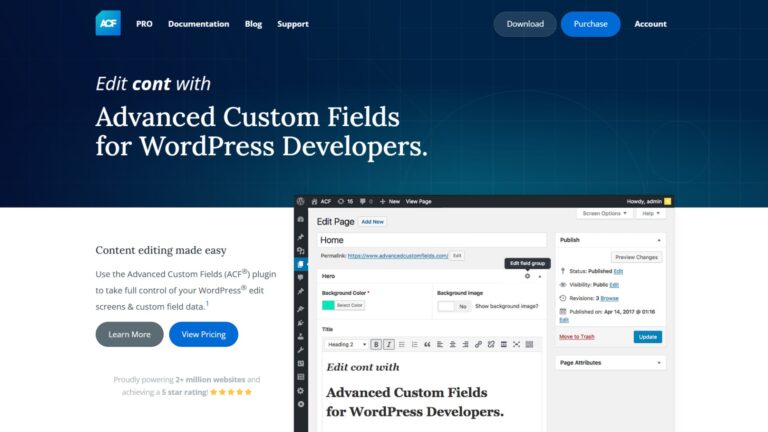Open the PRO menu item

(x=144, y=24)
